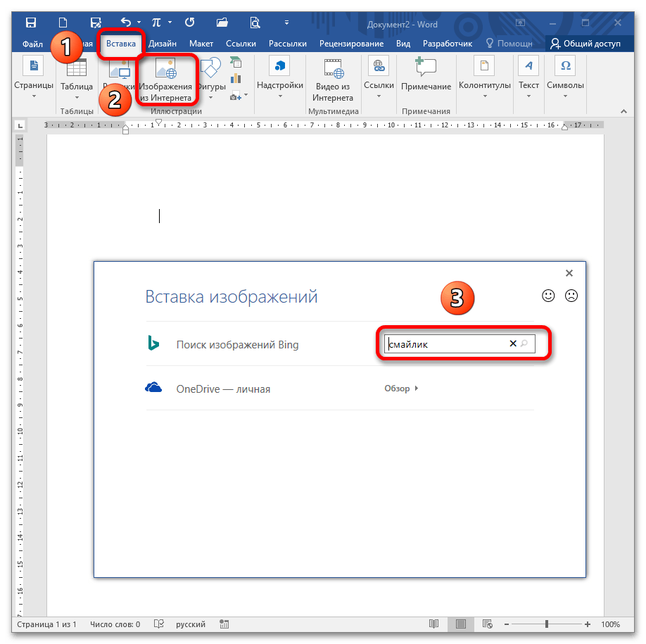Open the Текст group dropdown

[x=528, y=78]
